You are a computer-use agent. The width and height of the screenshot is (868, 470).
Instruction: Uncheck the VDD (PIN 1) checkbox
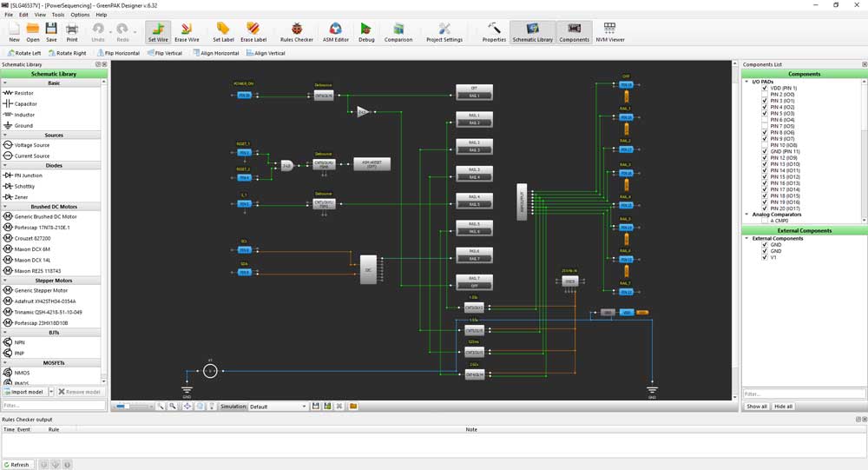pos(765,89)
